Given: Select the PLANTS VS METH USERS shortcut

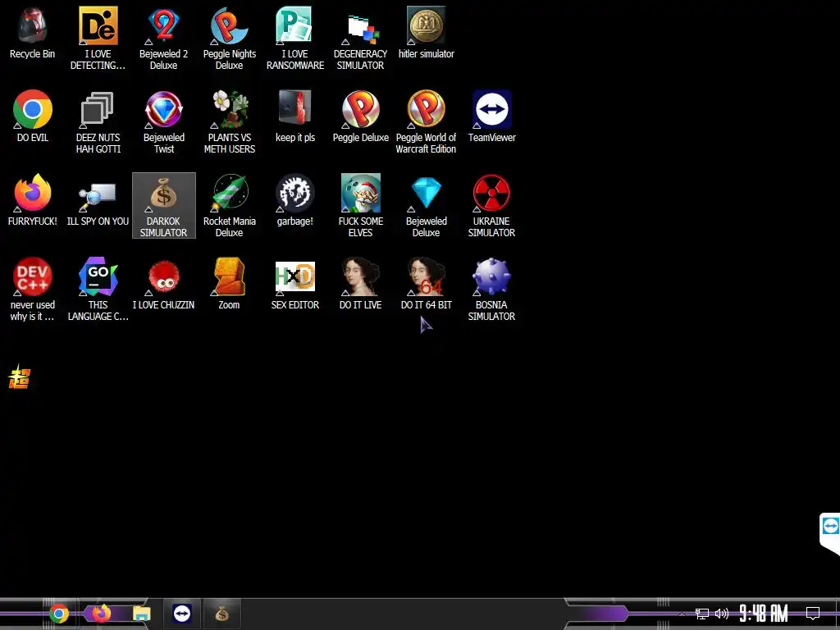Looking at the screenshot, I should tap(230, 122).
